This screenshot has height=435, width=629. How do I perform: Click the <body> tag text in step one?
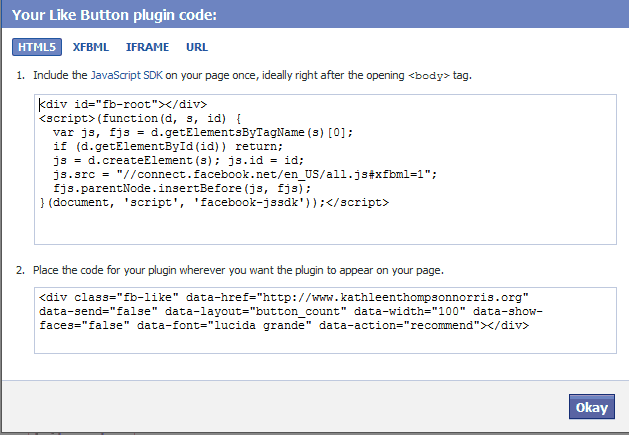point(429,75)
